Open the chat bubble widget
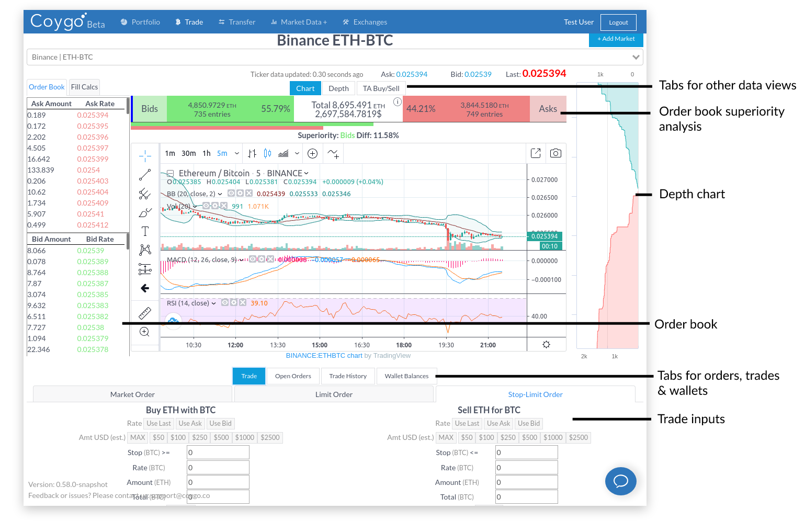This screenshot has width=805, height=532. [621, 481]
